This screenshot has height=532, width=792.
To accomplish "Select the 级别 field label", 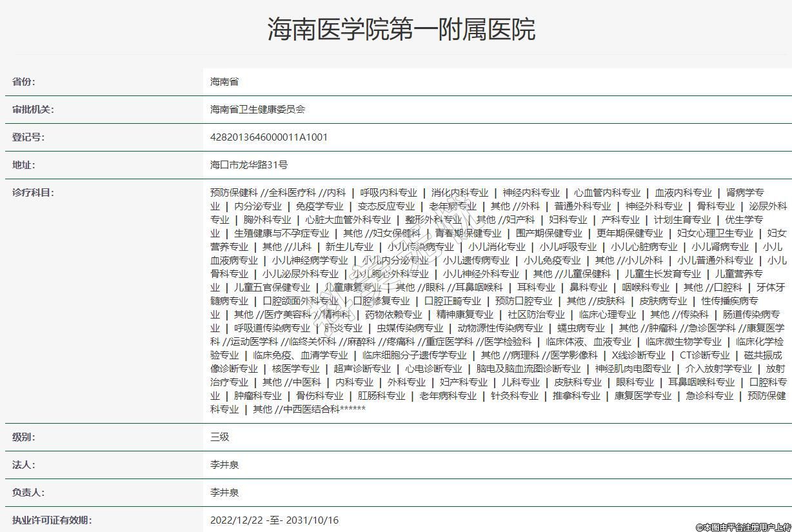I will tap(24, 437).
